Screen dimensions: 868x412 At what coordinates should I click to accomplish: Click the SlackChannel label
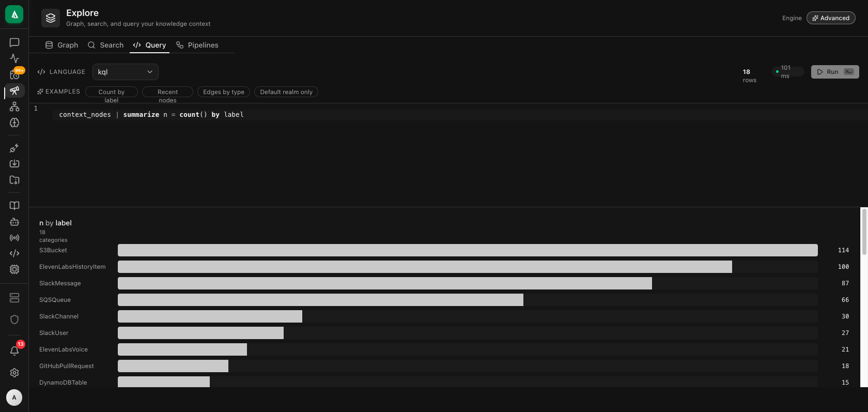59,316
